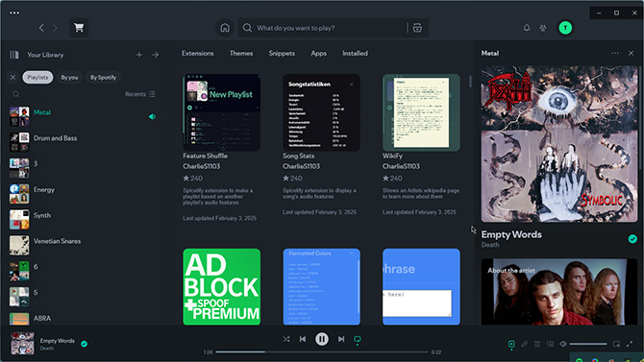The height and width of the screenshot is (362, 644).
Task: Click CharlieS1103 under Song Stats
Action: coord(302,166)
